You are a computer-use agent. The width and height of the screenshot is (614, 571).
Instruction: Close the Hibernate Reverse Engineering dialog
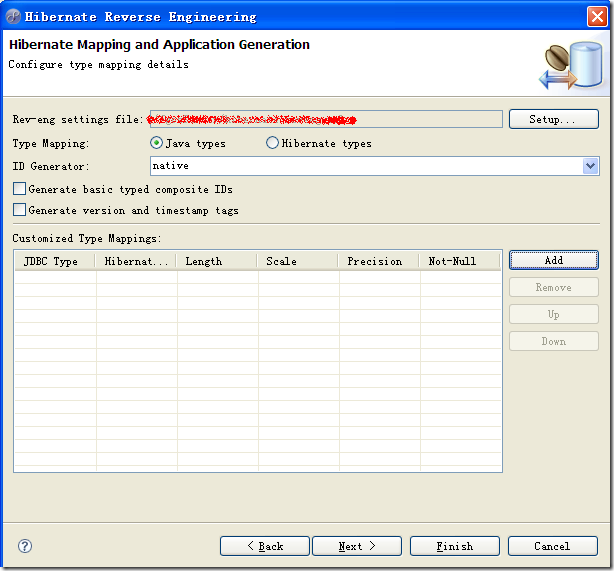596,16
